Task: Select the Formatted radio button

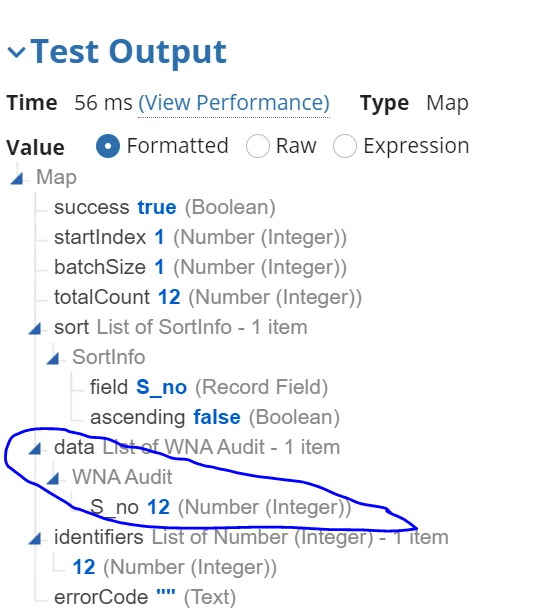Action: pos(108,146)
